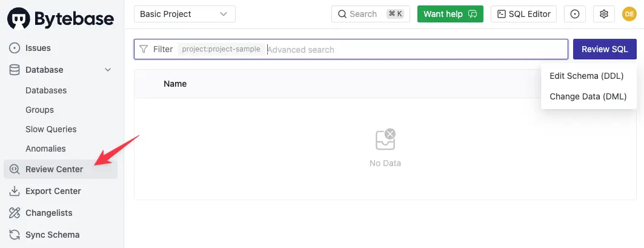This screenshot has height=248, width=644.
Task: Open the Review SQL dropdown button
Action: 605,49
